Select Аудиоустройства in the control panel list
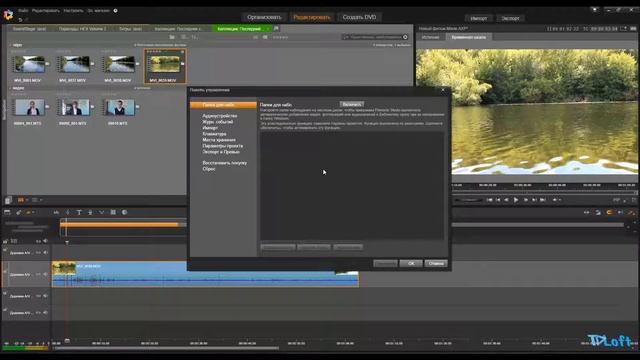This screenshot has width=640, height=360. point(220,116)
